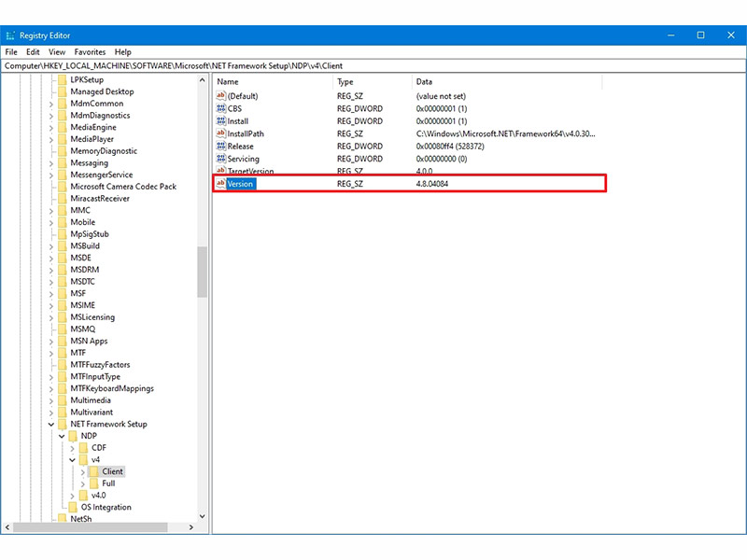Click the tree scroll up arrow
Screen dimensions: 747x560
pos(202,80)
